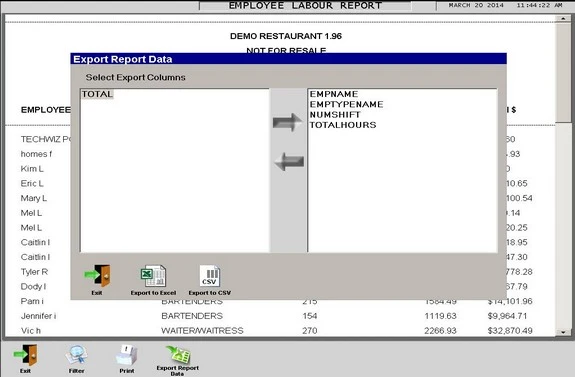Click the Select Export Columns label
The width and height of the screenshot is (575, 377).
click(135, 77)
